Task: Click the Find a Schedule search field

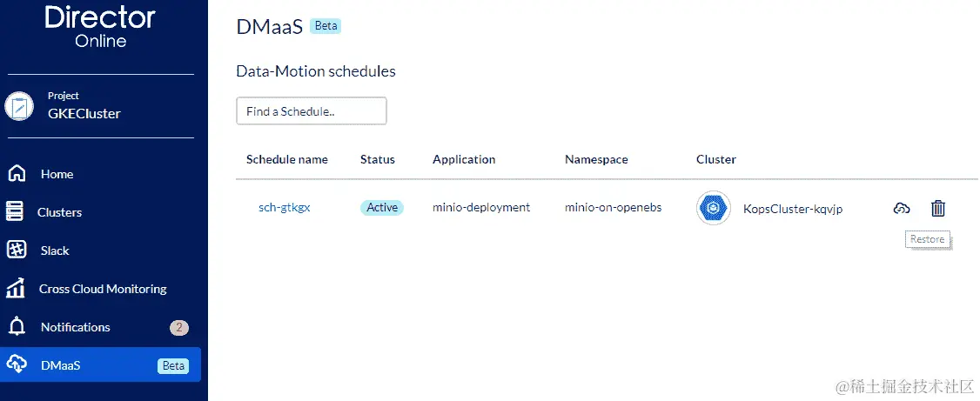Action: pos(312,111)
